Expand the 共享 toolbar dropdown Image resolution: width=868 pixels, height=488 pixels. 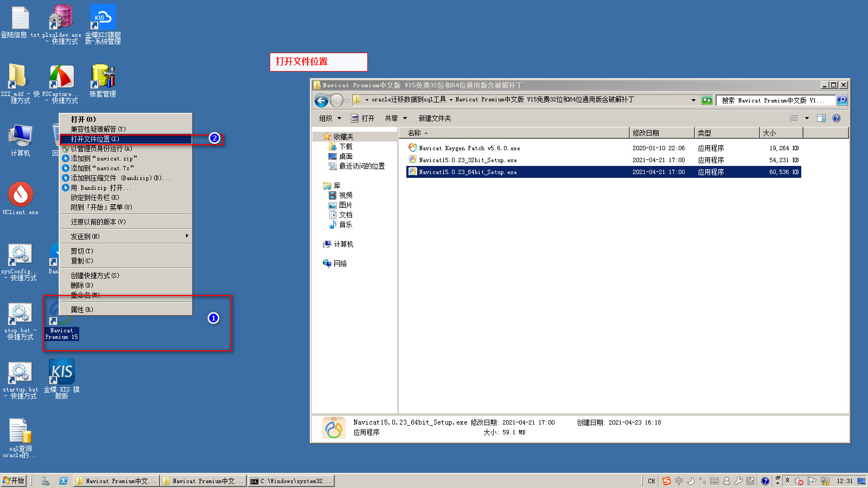(395, 118)
